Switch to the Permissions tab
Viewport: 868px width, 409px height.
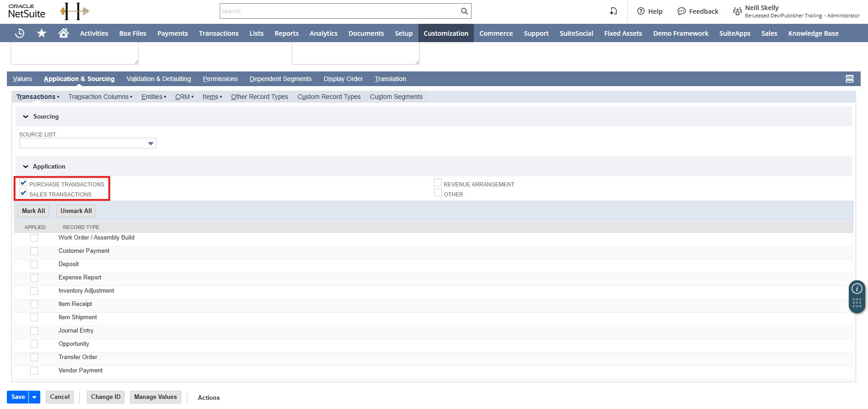(220, 79)
